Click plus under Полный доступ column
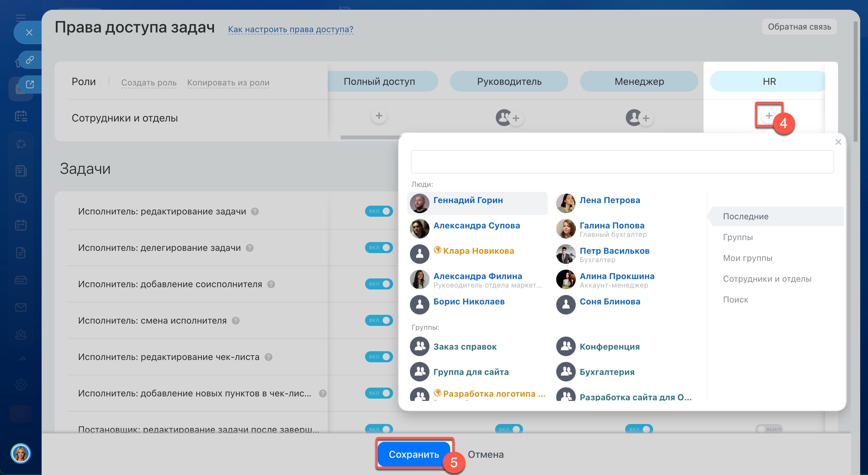868x475 pixels. pos(379,116)
